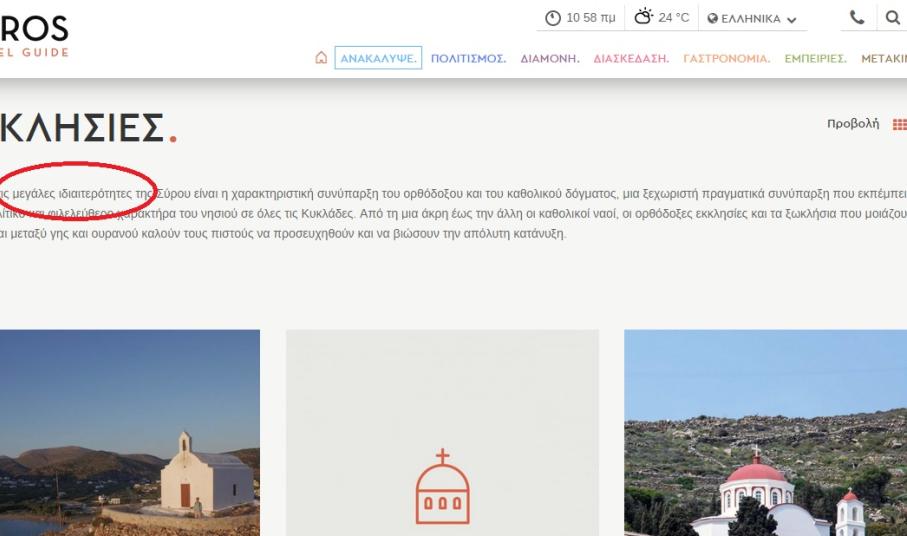Open the ΠΟΛΙΤΙΣΜΟΣ menu item

point(469,57)
